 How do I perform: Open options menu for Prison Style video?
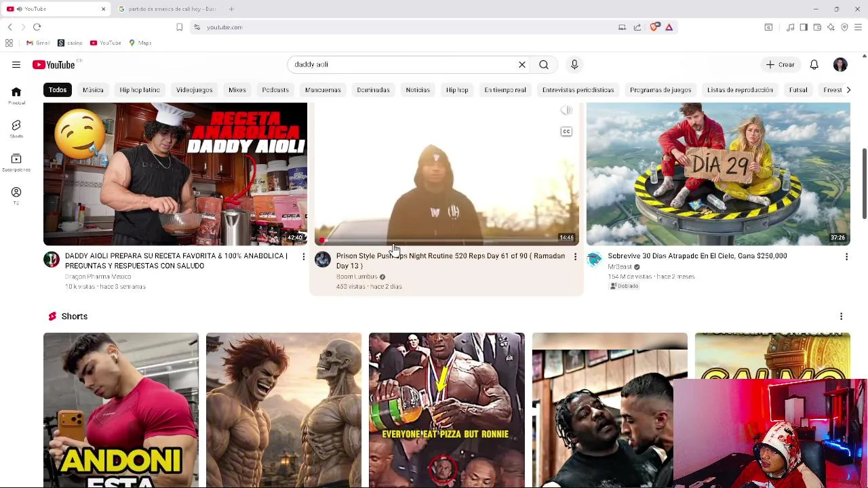tap(575, 257)
